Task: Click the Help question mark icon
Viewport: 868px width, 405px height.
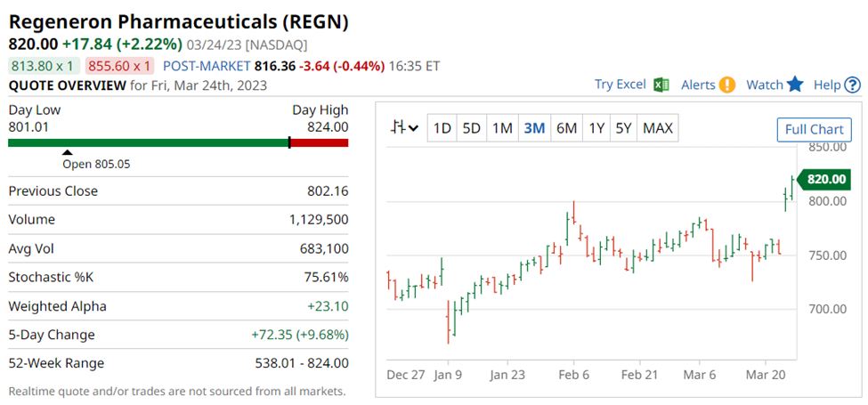Action: click(x=853, y=85)
